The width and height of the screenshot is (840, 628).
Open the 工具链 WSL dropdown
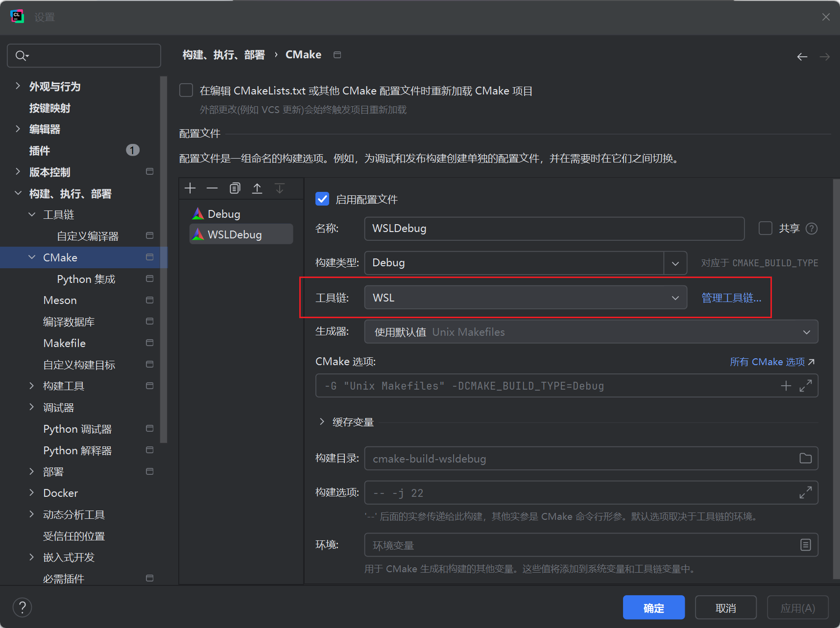tap(526, 298)
